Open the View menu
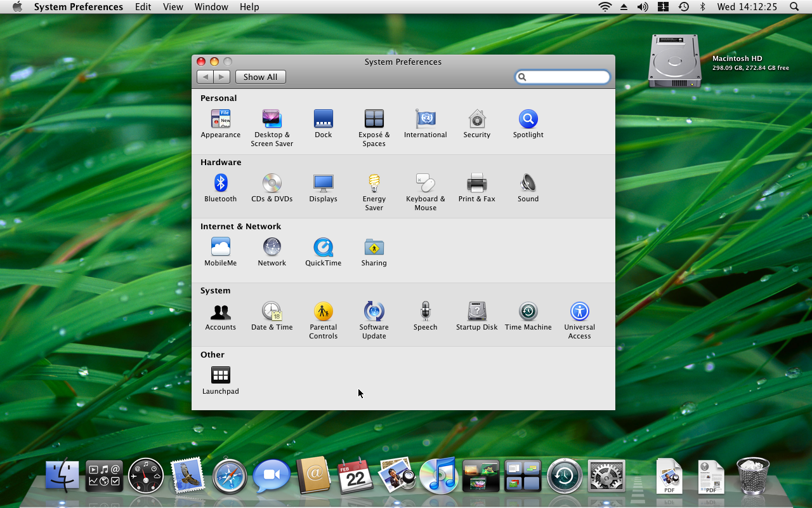The height and width of the screenshot is (508, 812). tap(173, 7)
